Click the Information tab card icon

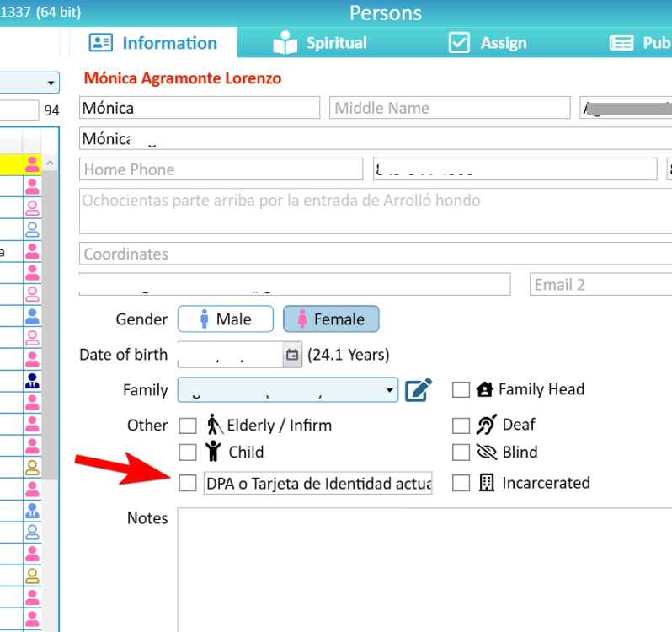click(x=101, y=43)
